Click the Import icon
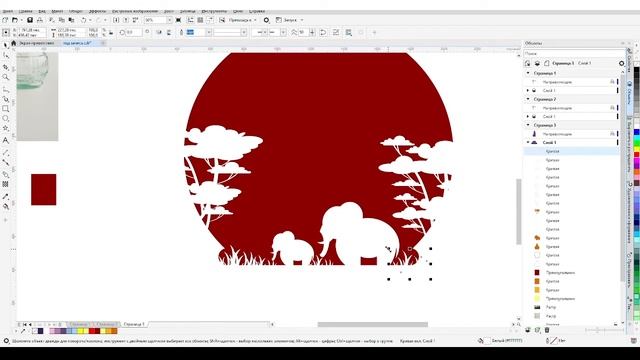Screen dimensions: 640x360 [x=116, y=20]
